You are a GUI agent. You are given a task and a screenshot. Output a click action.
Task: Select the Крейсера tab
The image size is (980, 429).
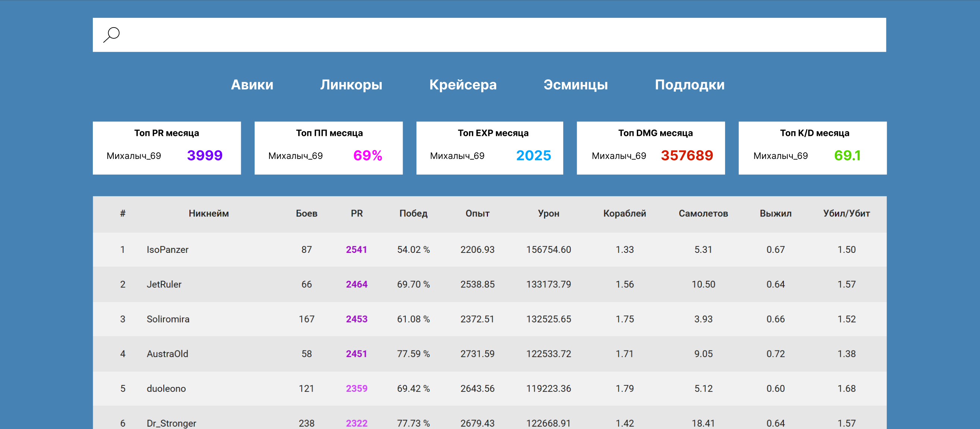(463, 85)
